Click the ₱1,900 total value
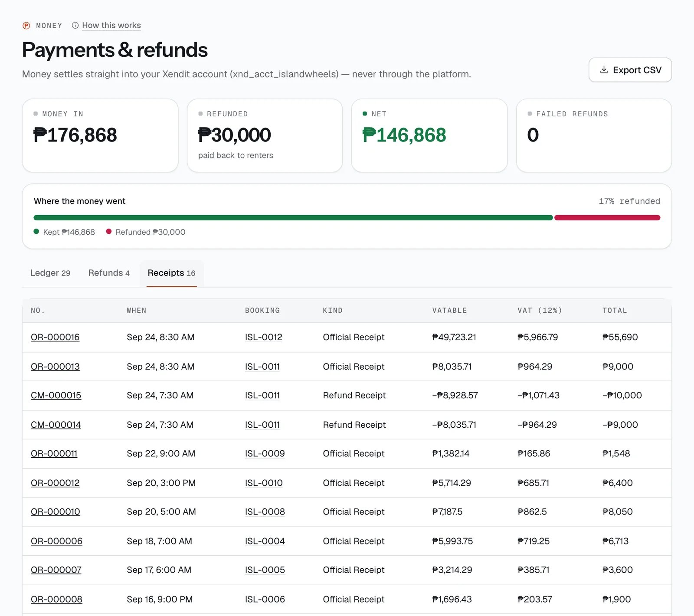This screenshot has width=694, height=616. click(617, 599)
